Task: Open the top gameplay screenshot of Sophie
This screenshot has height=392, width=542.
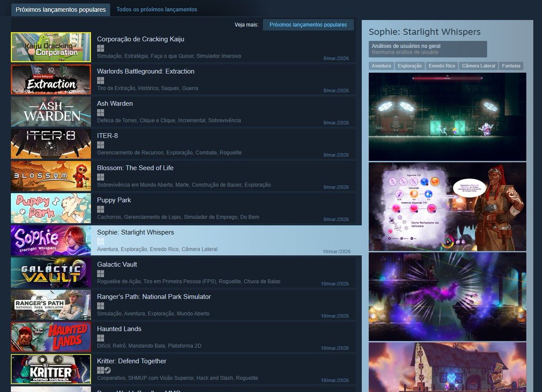Action: pyautogui.click(x=448, y=117)
